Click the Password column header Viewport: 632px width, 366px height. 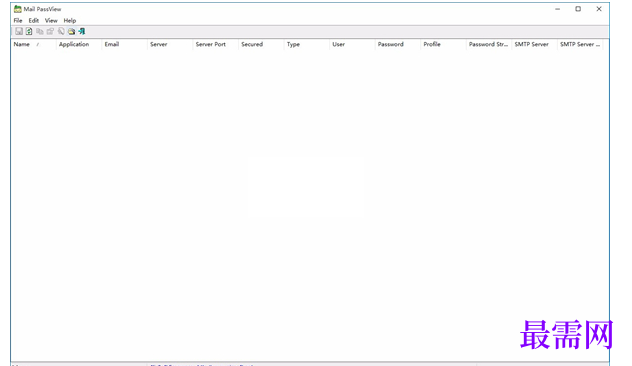pyautogui.click(x=397, y=44)
